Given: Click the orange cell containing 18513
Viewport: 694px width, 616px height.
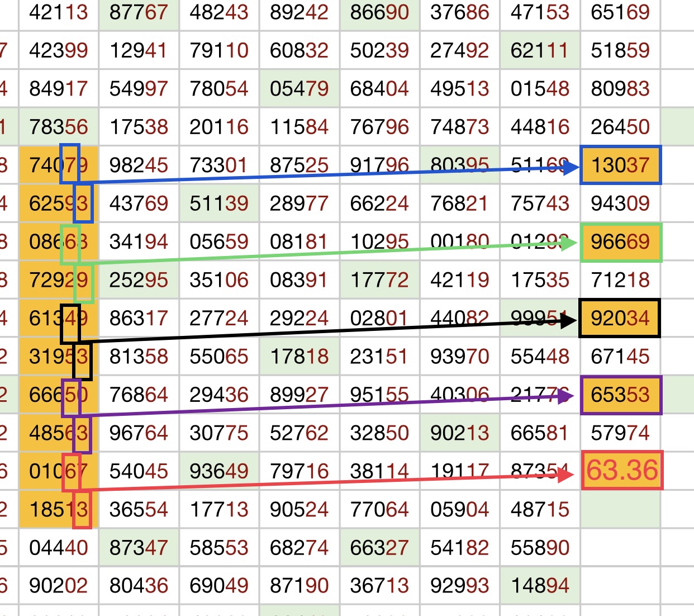Looking at the screenshot, I should (59, 510).
